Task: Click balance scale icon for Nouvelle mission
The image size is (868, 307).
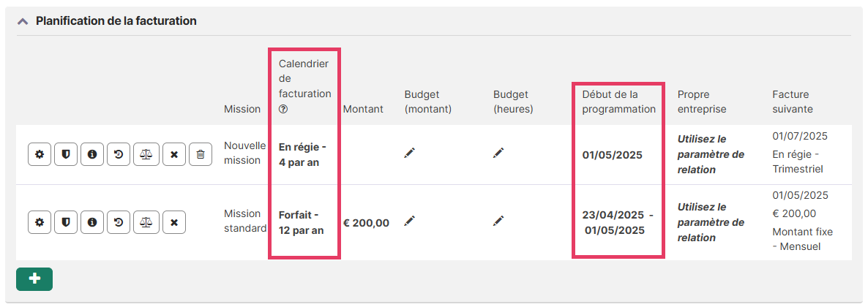Action: click(x=146, y=154)
